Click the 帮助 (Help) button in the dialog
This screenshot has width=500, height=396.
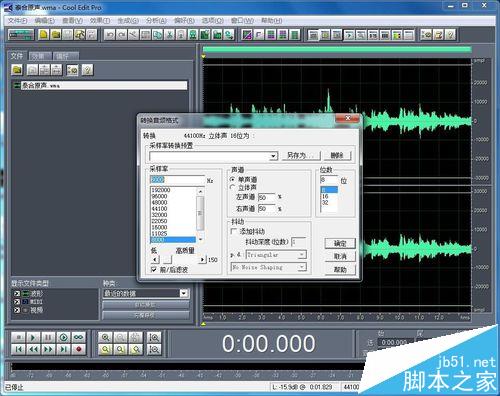pyautogui.click(x=340, y=269)
